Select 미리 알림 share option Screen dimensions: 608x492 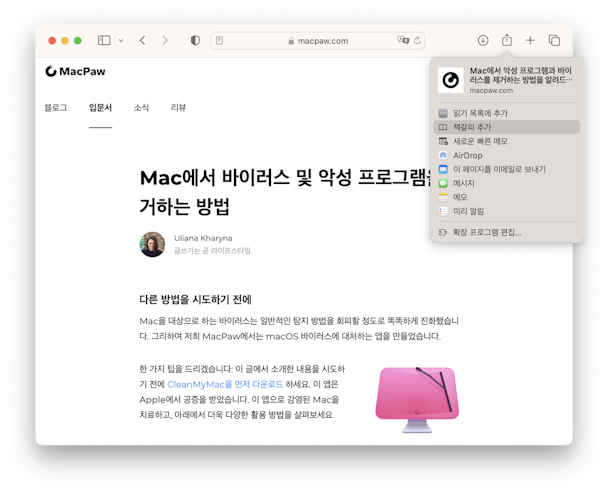(x=507, y=211)
